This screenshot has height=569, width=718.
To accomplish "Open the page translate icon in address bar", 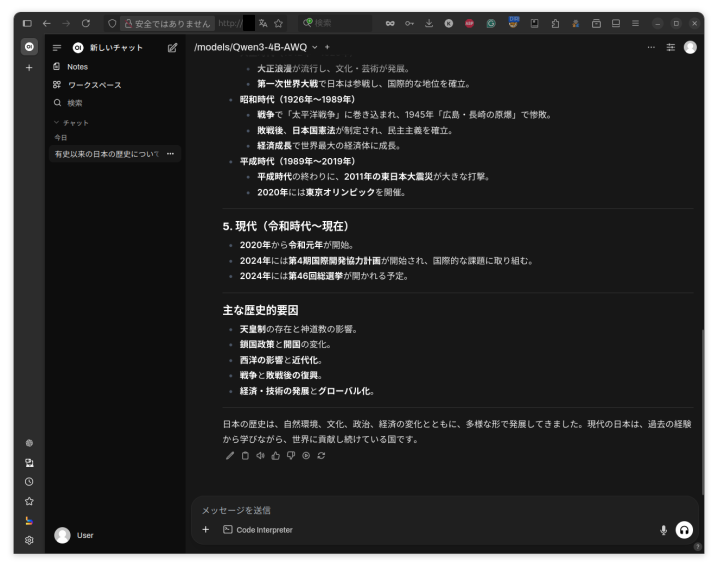I will pyautogui.click(x=263, y=23).
